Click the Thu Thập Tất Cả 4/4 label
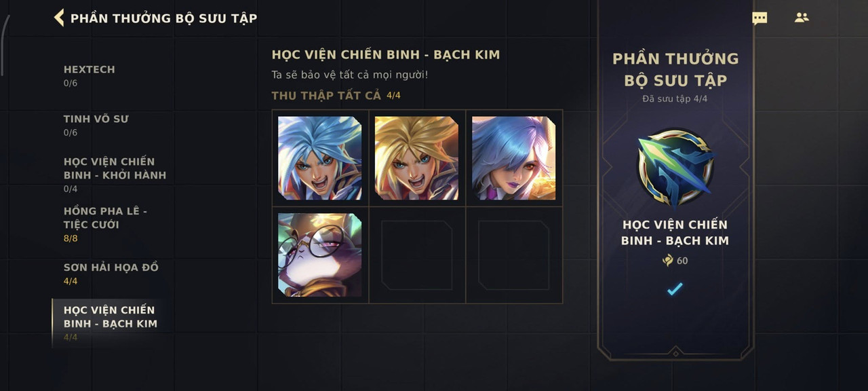This screenshot has height=391, width=868. click(x=336, y=96)
